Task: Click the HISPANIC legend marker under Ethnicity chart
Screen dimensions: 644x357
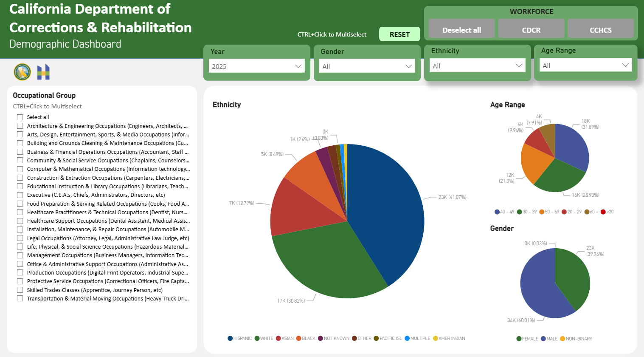Action: pos(230,338)
